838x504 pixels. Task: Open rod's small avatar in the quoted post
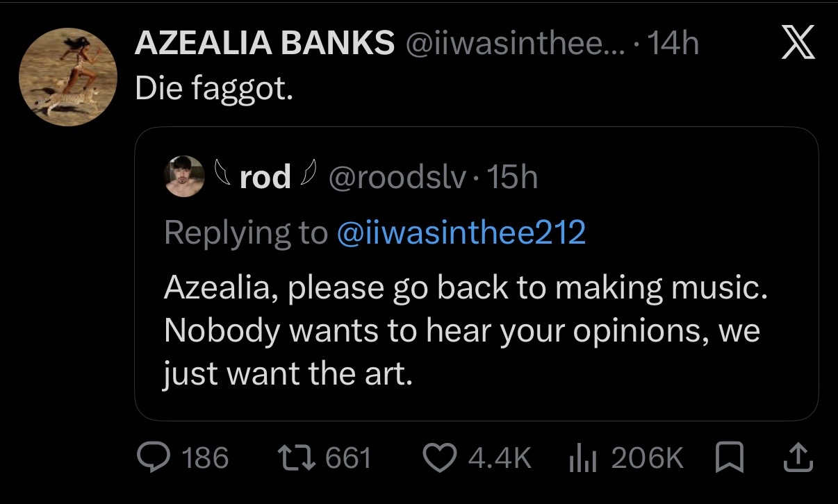(x=184, y=177)
